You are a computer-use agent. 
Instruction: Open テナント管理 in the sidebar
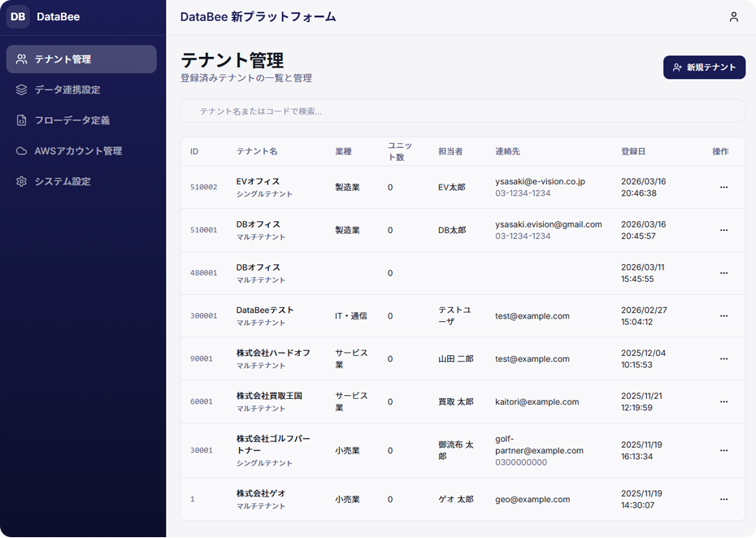(81, 59)
